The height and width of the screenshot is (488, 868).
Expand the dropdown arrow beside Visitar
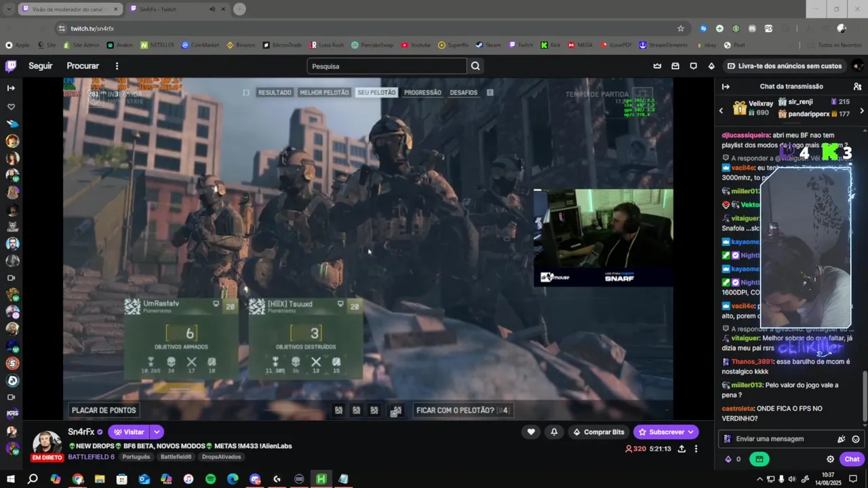click(x=157, y=432)
